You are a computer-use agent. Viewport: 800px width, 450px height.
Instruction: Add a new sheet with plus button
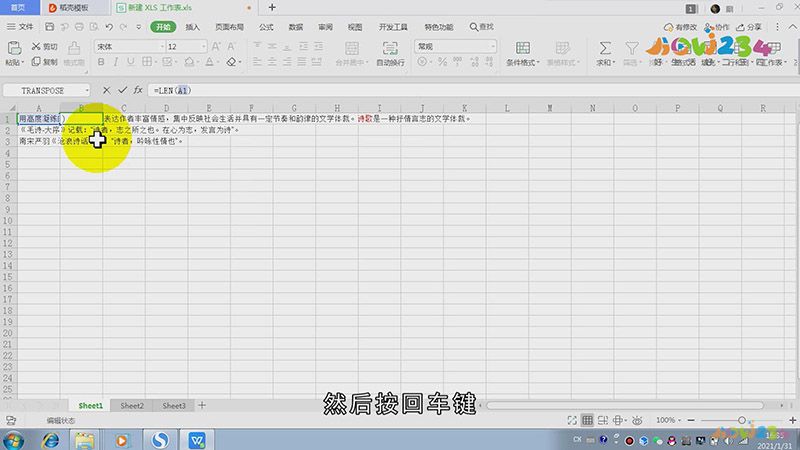click(202, 405)
